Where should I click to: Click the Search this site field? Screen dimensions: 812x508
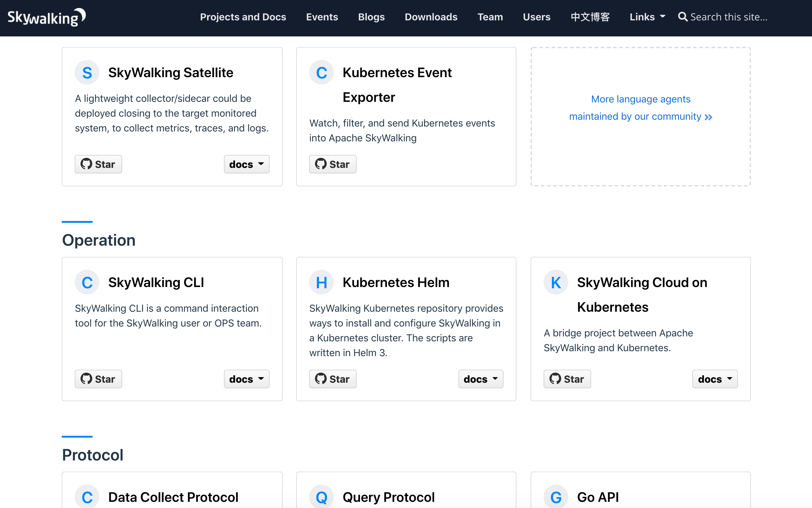coord(729,17)
